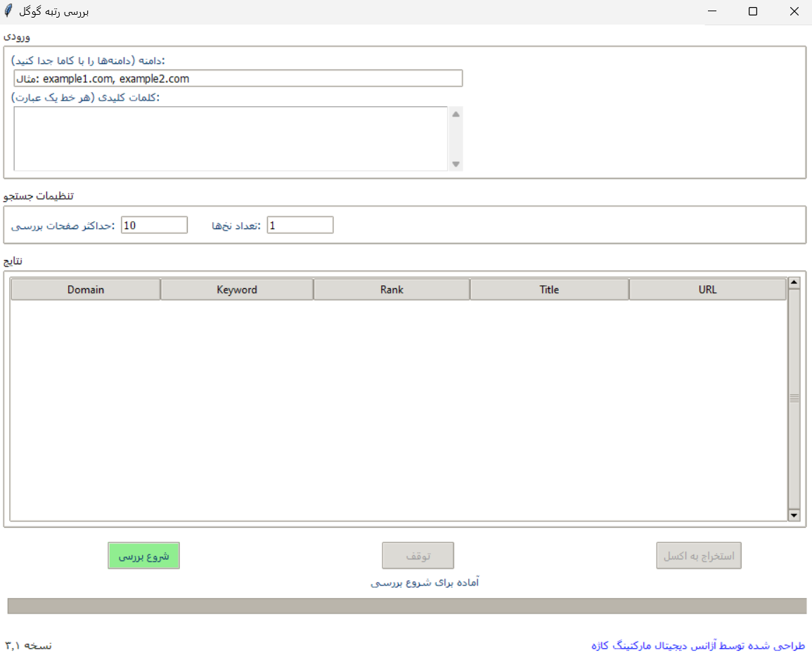Select the thread count field showing 1
This screenshot has height=655, width=812.
pos(299,225)
